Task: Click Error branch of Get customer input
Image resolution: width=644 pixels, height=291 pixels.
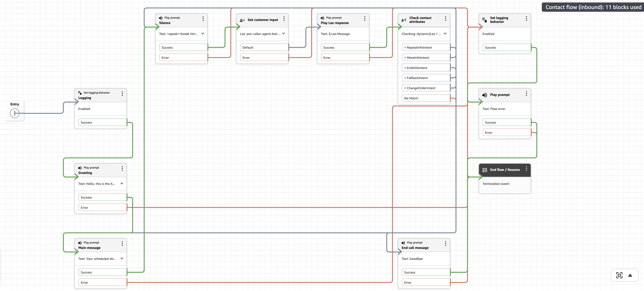Action: (264, 58)
